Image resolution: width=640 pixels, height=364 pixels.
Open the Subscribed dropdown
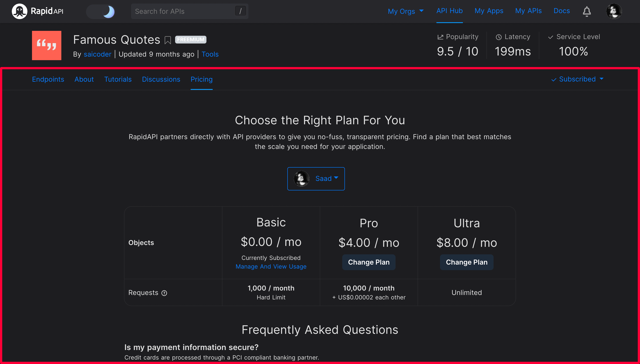(x=577, y=79)
